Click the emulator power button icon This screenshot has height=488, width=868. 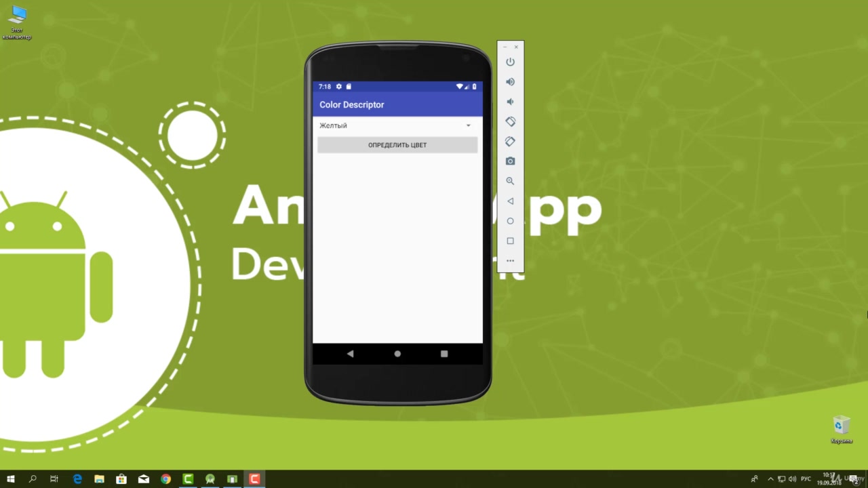(510, 62)
